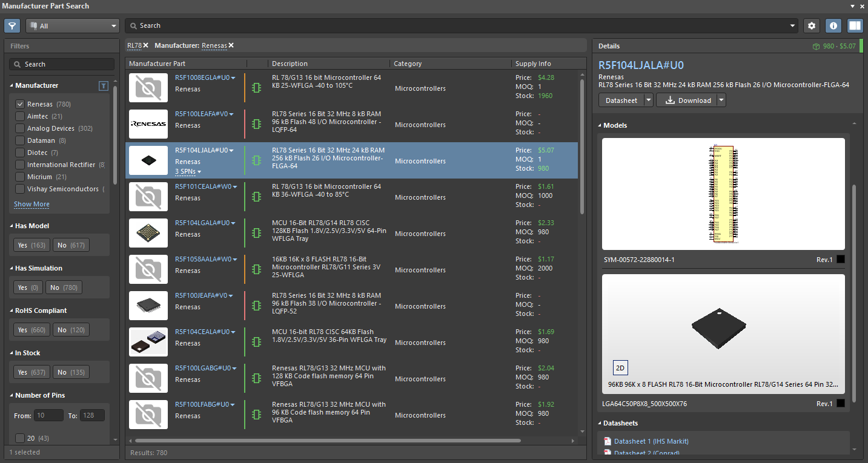Filter In Stock No (135)

(71, 372)
